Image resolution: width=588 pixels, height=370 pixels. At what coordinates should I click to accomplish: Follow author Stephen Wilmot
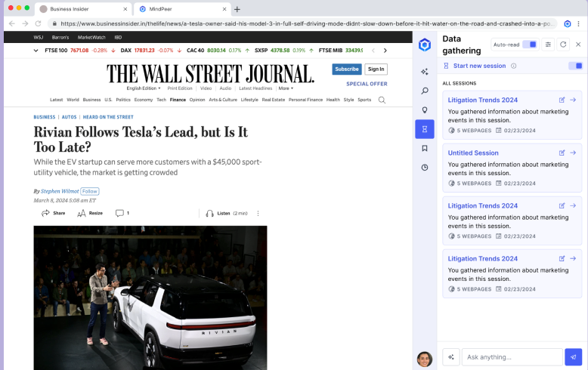[90, 191]
